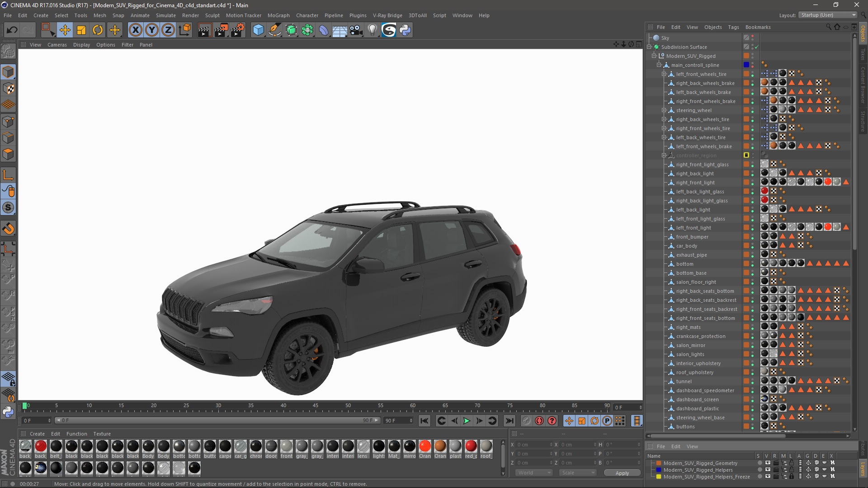Open the Layout dropdown Startup (User)
This screenshot has height=488, width=868.
click(x=827, y=15)
